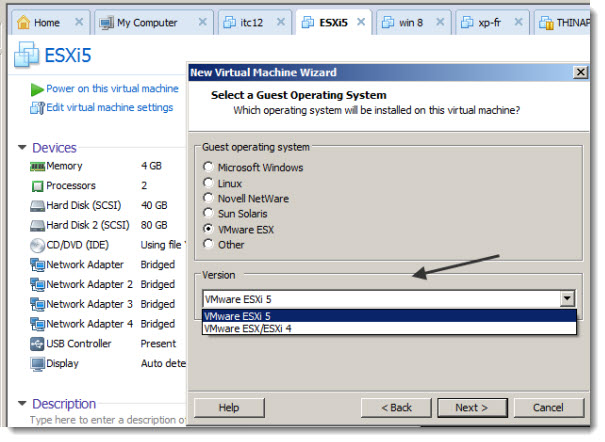
Task: Click the edit settings wrench icon
Action: (37, 108)
